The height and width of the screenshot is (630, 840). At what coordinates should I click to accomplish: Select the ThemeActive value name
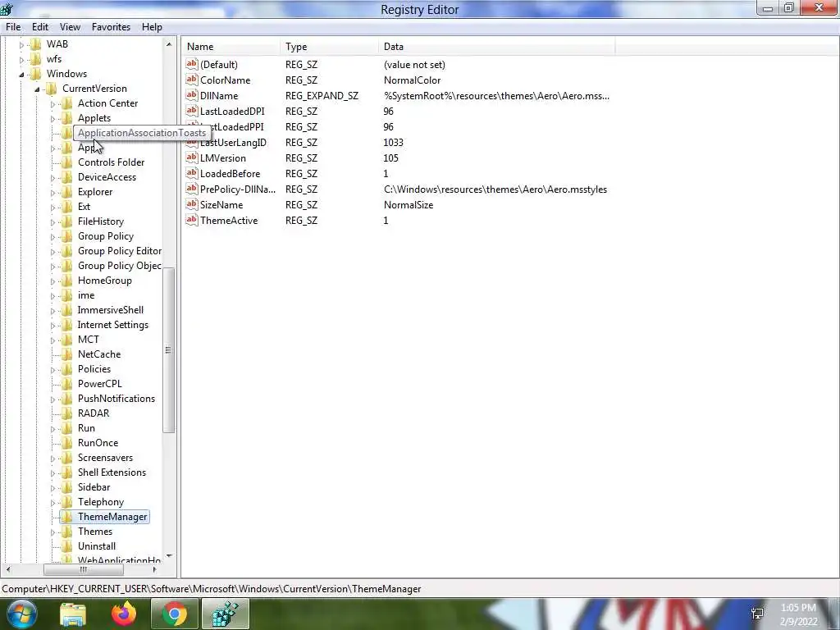click(x=229, y=220)
